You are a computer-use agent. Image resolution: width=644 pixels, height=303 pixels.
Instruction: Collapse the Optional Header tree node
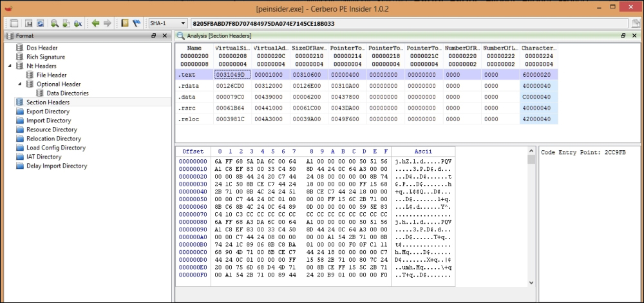21,84
